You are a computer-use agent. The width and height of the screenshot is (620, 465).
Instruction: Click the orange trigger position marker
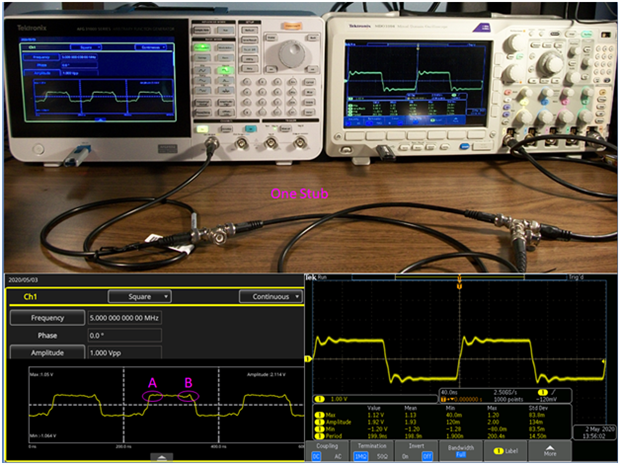click(x=458, y=278)
